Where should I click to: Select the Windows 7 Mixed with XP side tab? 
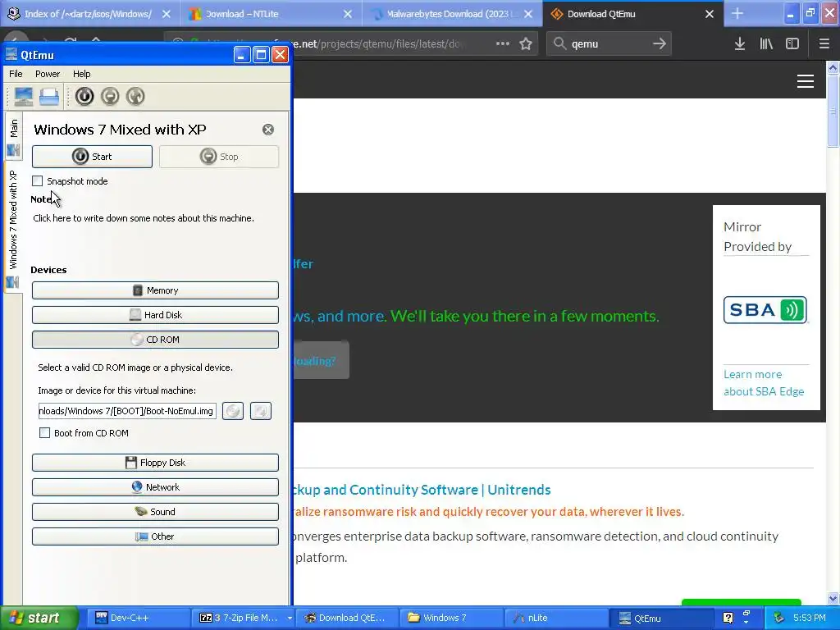pyautogui.click(x=13, y=228)
